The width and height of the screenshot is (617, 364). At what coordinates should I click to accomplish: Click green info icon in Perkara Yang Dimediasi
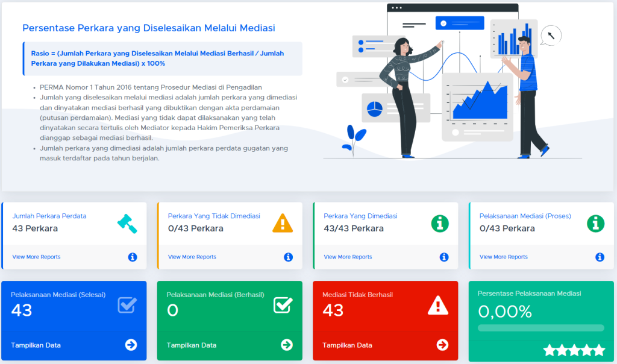440,224
